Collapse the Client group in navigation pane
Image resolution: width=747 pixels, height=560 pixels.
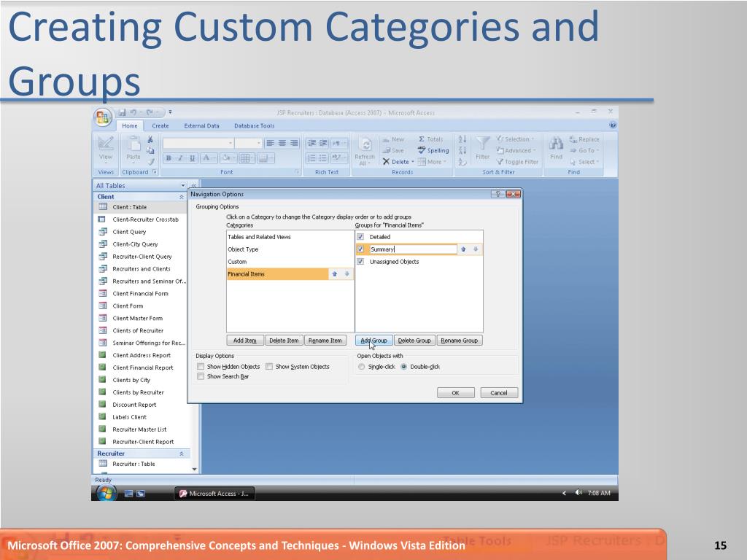(182, 197)
